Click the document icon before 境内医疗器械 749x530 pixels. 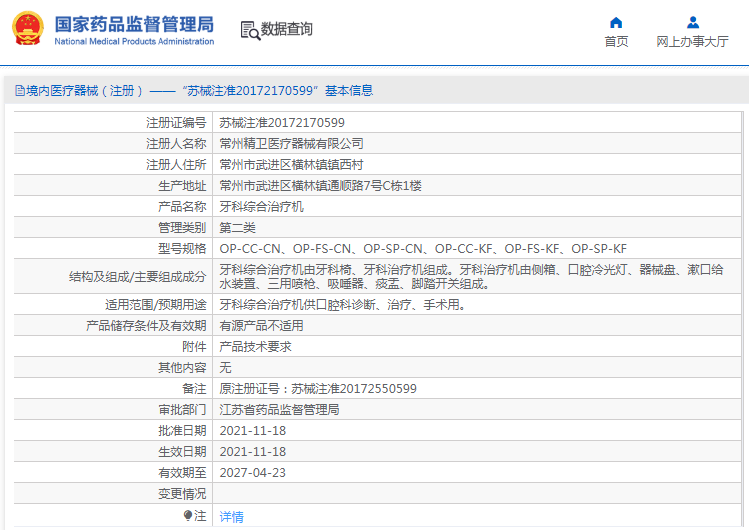19,90
